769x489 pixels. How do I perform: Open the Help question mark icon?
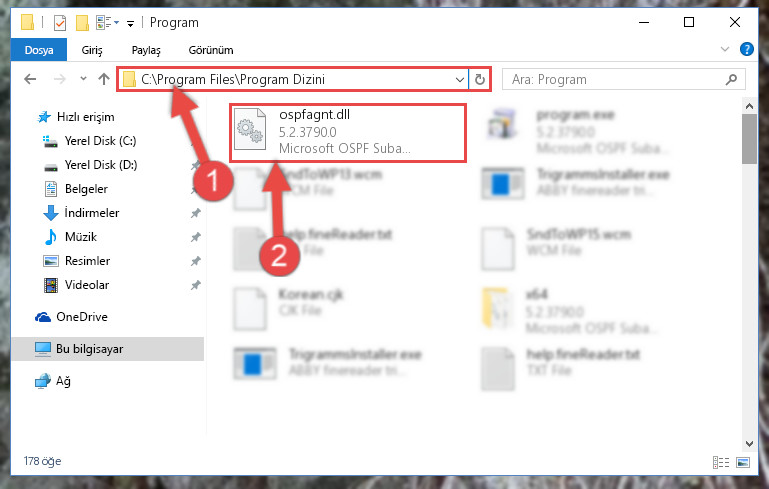pos(746,49)
